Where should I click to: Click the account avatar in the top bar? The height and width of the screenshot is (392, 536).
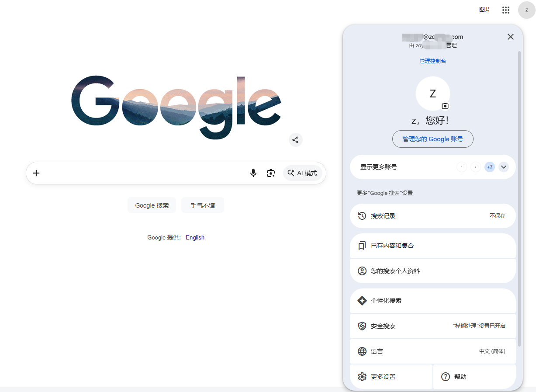coord(526,10)
